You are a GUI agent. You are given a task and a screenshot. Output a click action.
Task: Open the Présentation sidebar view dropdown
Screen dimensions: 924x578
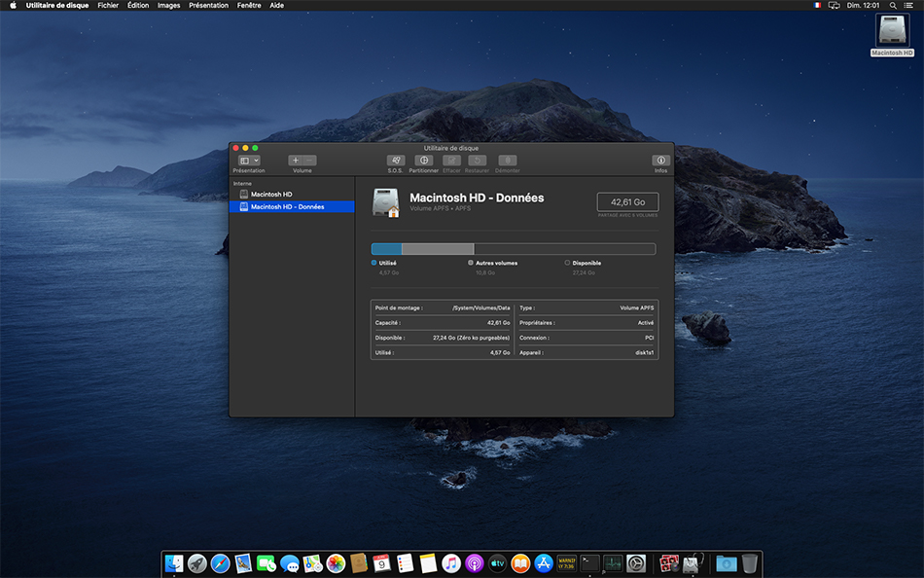249,161
